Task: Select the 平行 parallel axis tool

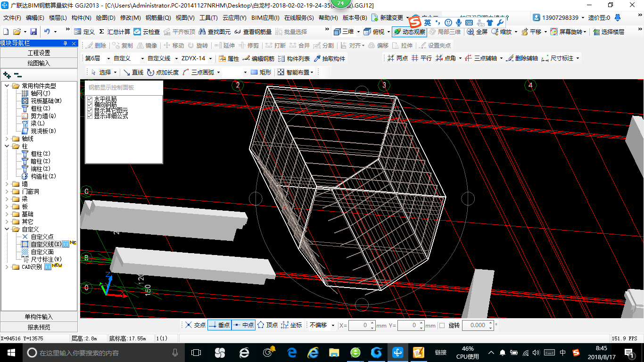Action: click(x=421, y=58)
